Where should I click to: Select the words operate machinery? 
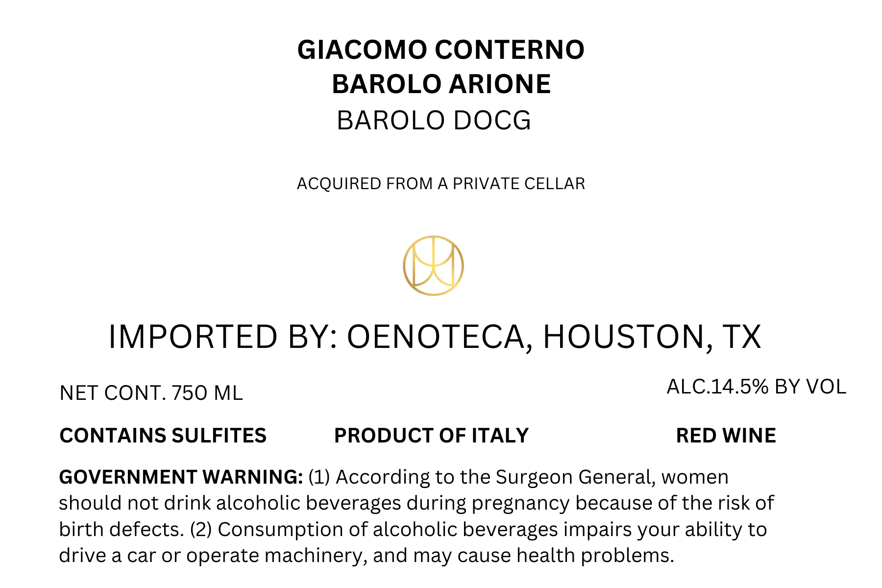(276, 556)
